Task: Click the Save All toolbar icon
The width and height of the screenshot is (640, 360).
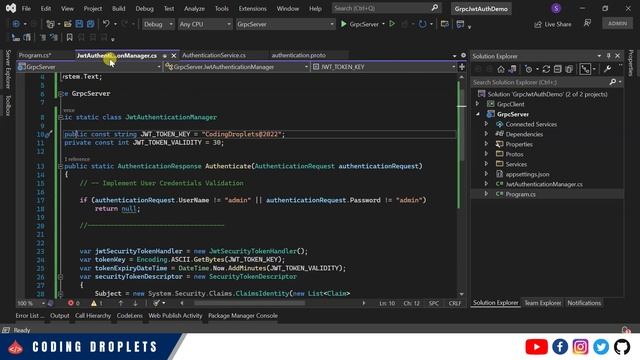Action: [x=90, y=24]
